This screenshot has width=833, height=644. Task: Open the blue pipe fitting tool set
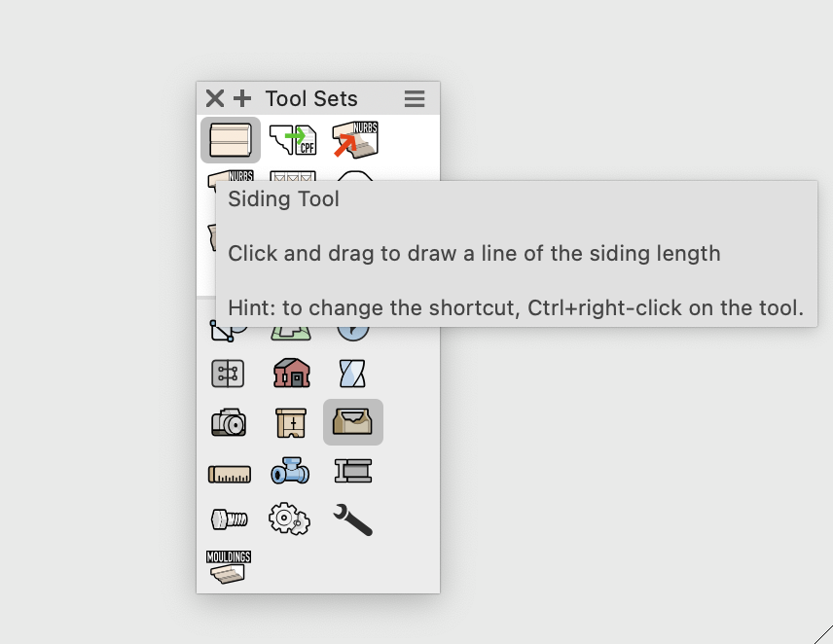291,473
